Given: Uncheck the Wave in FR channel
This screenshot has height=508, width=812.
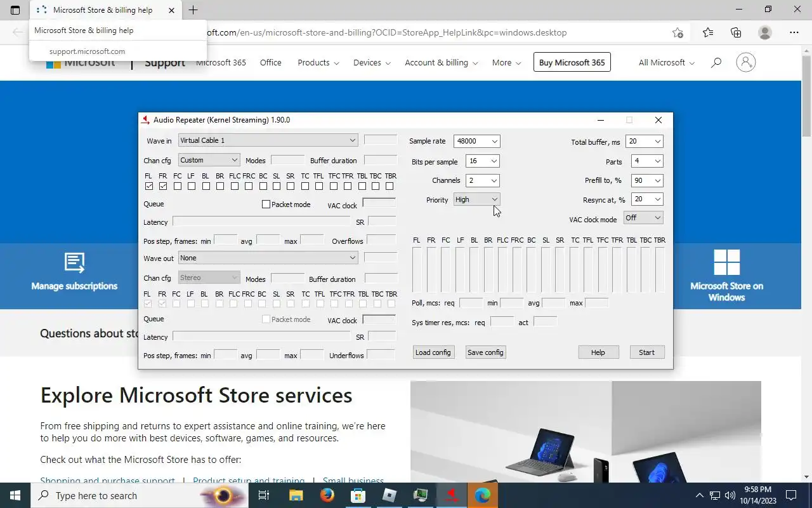Looking at the screenshot, I should (163, 186).
